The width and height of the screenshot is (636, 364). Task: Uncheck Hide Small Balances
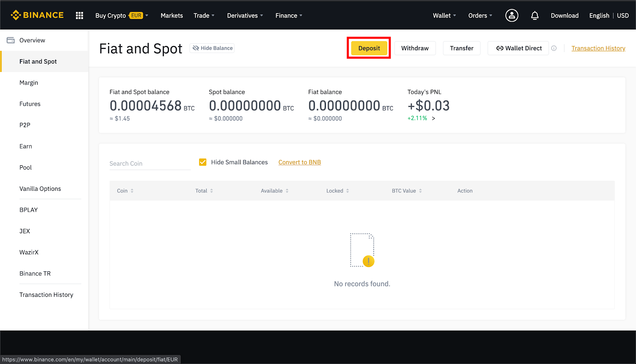203,162
